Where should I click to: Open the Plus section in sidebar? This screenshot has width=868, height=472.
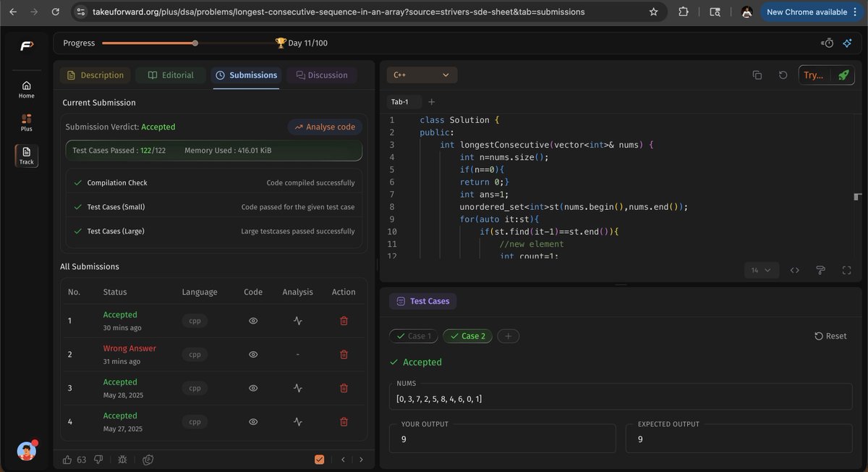pos(26,122)
